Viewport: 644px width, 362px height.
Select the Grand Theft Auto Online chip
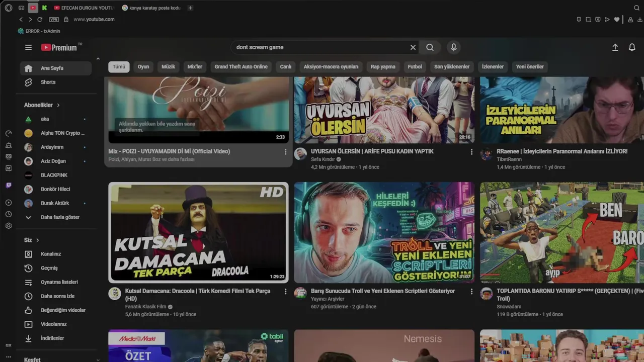point(241,67)
